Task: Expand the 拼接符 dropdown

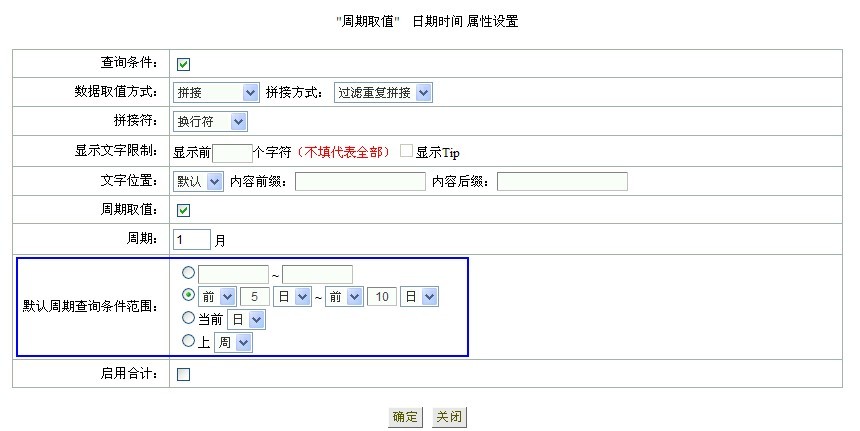Action: [x=210, y=122]
